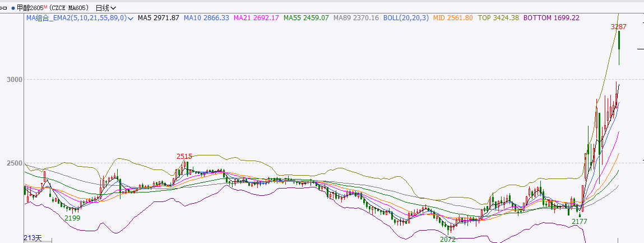Click the BOTTOM 1699.22 Bollinger label
644x243 pixels.
pyautogui.click(x=551, y=18)
